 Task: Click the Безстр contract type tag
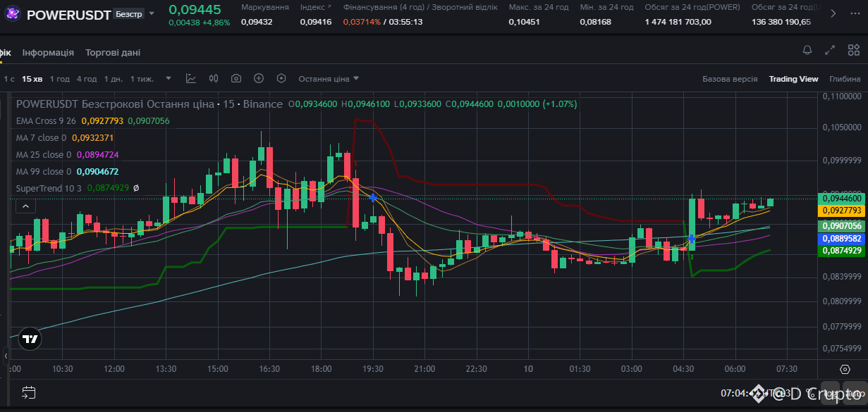point(128,14)
